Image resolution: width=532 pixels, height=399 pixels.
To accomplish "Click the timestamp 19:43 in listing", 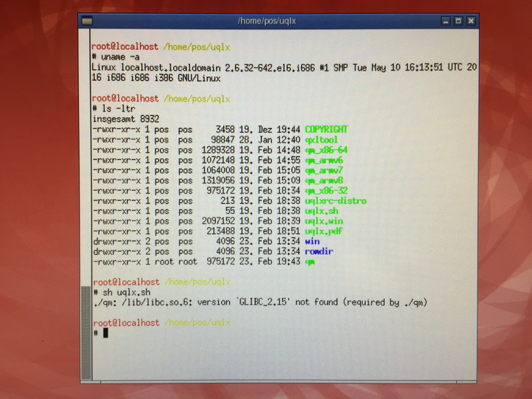I will click(288, 261).
